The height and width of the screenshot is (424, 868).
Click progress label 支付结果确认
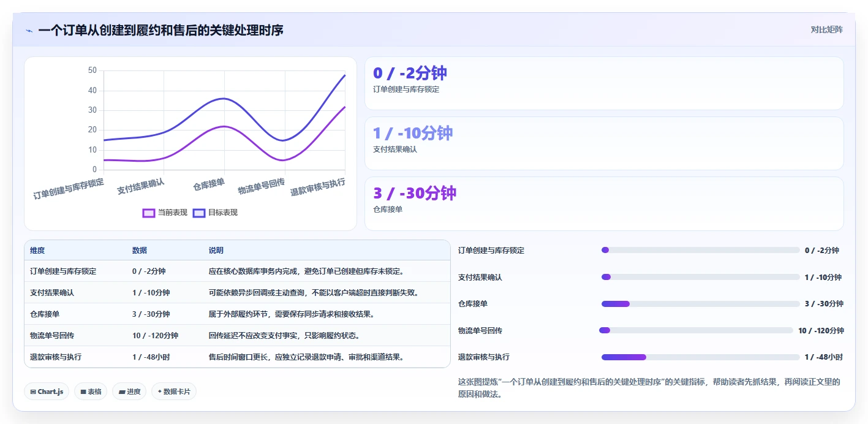(x=480, y=277)
